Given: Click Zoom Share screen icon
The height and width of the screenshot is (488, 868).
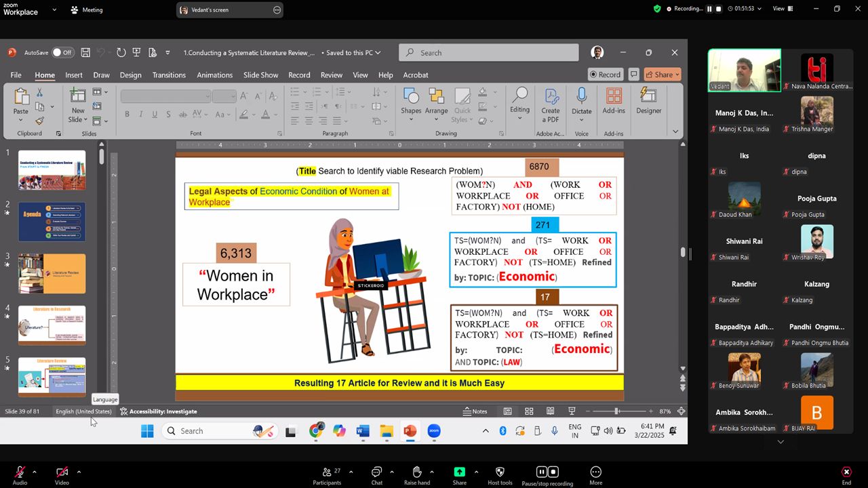Looking at the screenshot, I should 459,472.
